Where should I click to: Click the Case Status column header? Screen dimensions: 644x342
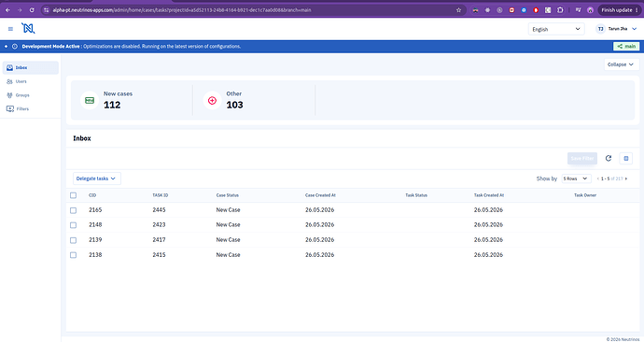pos(228,195)
